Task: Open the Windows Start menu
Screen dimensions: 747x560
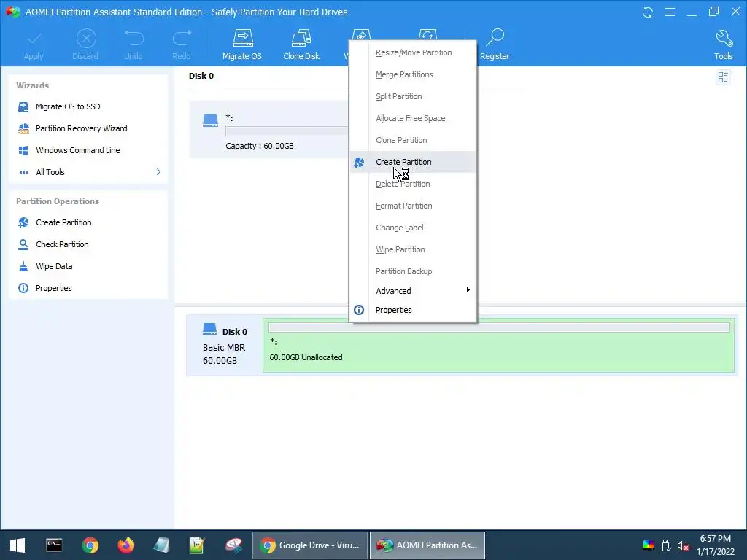Action: point(18,545)
